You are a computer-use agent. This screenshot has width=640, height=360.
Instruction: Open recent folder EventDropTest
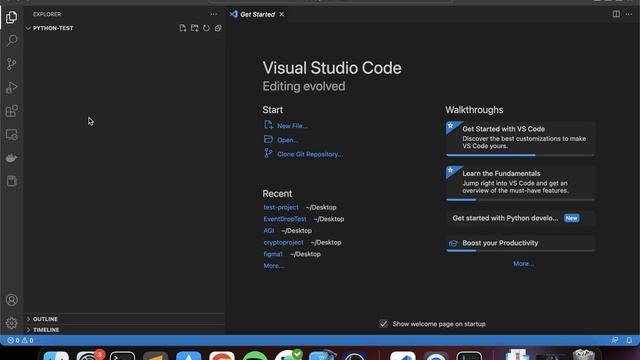pos(285,219)
